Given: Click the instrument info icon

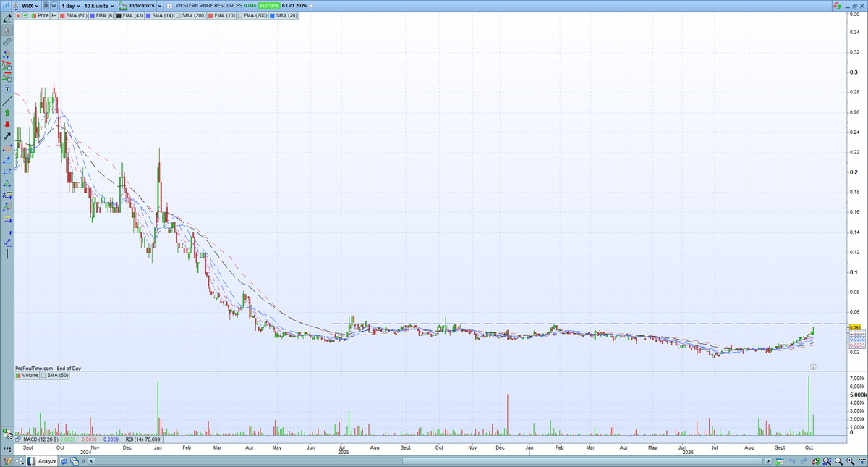Looking at the screenshot, I should click(169, 6).
